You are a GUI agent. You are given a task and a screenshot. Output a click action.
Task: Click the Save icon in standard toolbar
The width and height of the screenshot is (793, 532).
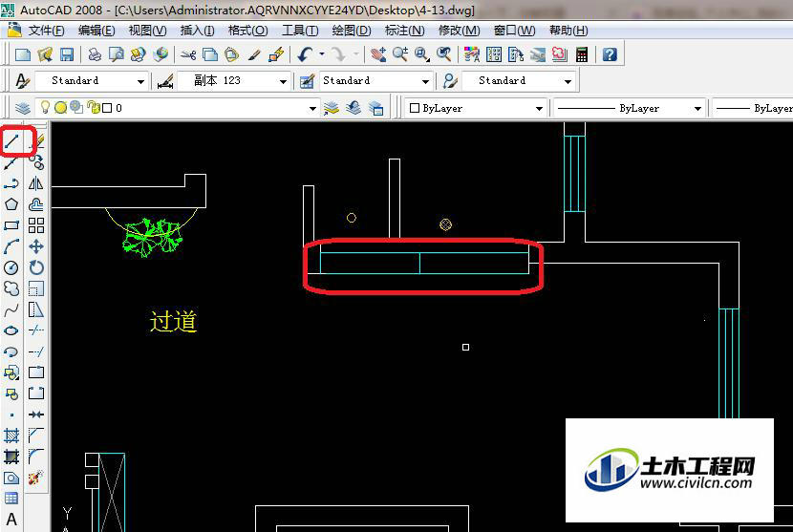(x=67, y=54)
